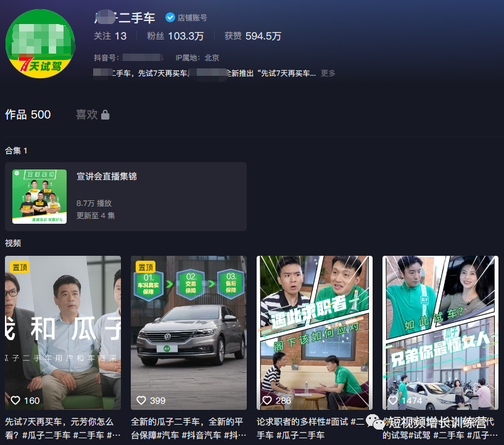Image resolution: width=504 pixels, height=445 pixels.
Task: Open the 宣讲会直播集锦 collection title
Action: (x=107, y=177)
